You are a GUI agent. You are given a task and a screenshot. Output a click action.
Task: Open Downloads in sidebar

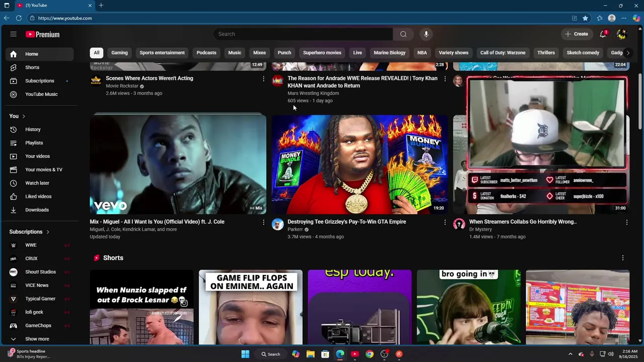tap(39, 210)
